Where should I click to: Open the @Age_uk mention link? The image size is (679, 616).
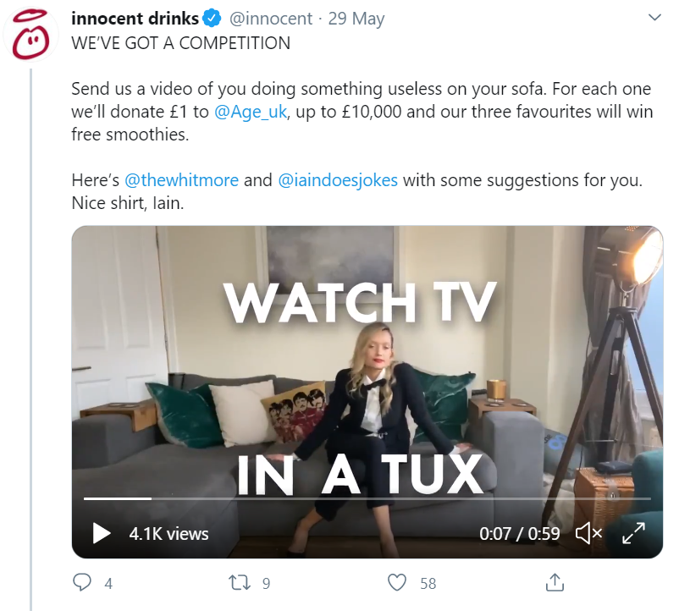pyautogui.click(x=251, y=112)
